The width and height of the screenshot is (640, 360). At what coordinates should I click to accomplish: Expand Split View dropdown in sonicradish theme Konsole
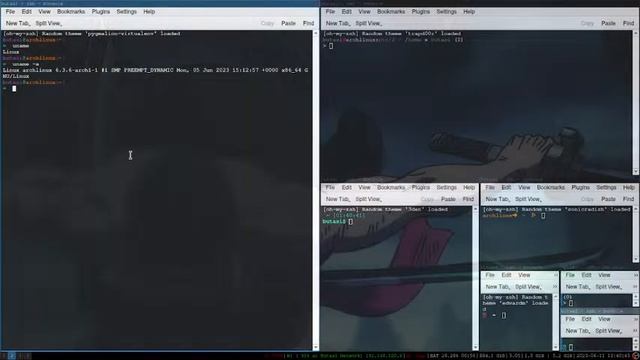click(528, 199)
